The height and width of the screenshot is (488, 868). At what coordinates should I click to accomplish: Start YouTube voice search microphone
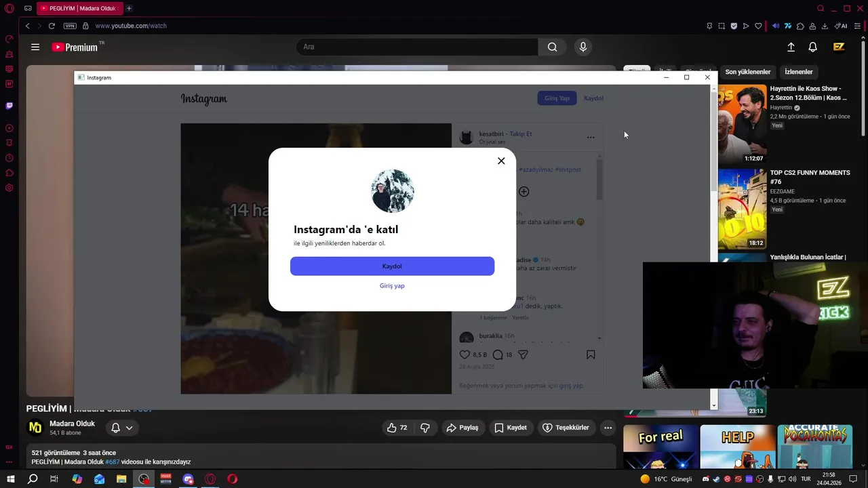(583, 47)
